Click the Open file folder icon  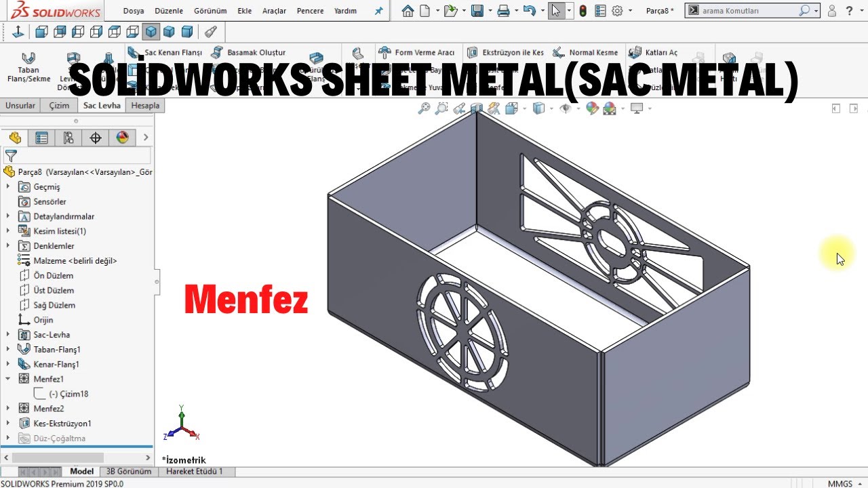point(450,11)
